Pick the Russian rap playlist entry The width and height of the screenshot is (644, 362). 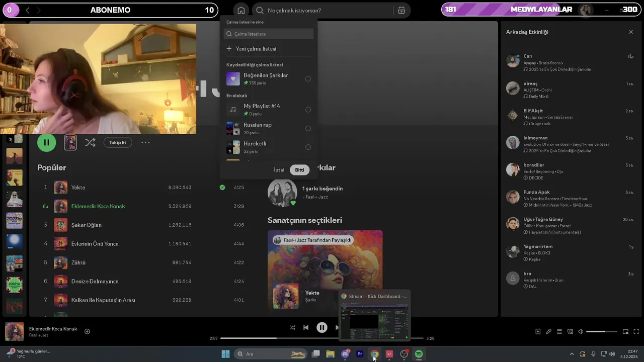click(x=269, y=128)
